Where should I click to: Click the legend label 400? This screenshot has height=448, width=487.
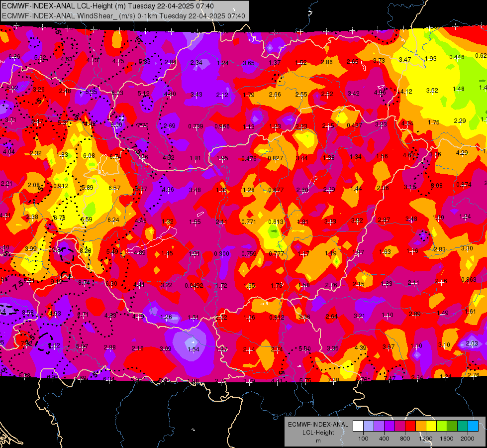point(384,439)
